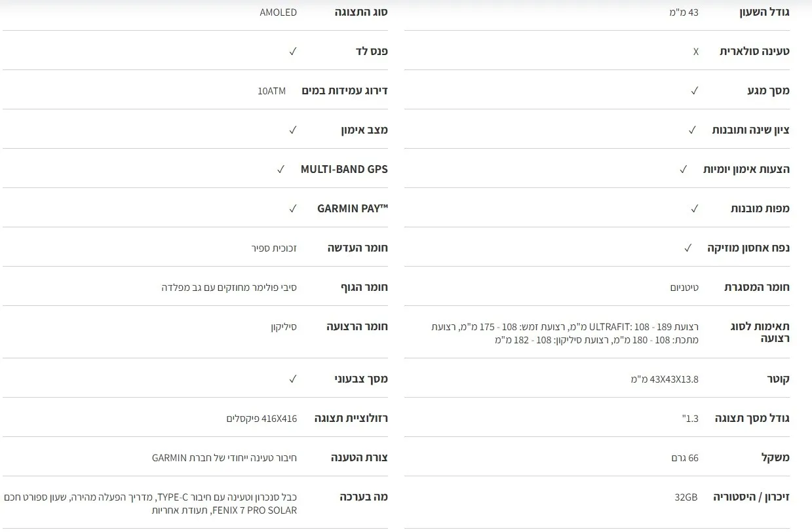Image resolution: width=812 pixels, height=532 pixels.
Task: Select the checkmark for מצב אימון
Action: (292, 130)
